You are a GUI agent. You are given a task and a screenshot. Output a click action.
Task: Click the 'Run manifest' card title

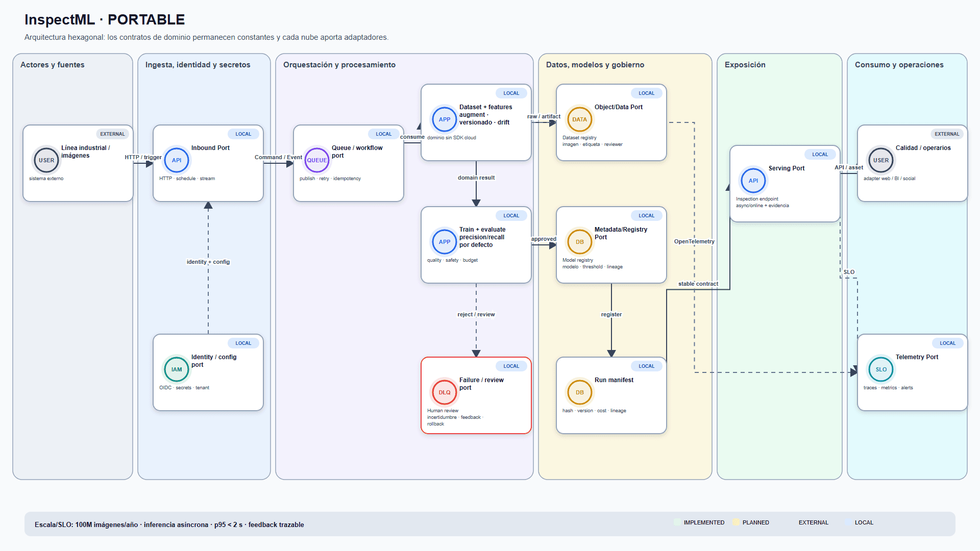click(x=614, y=380)
